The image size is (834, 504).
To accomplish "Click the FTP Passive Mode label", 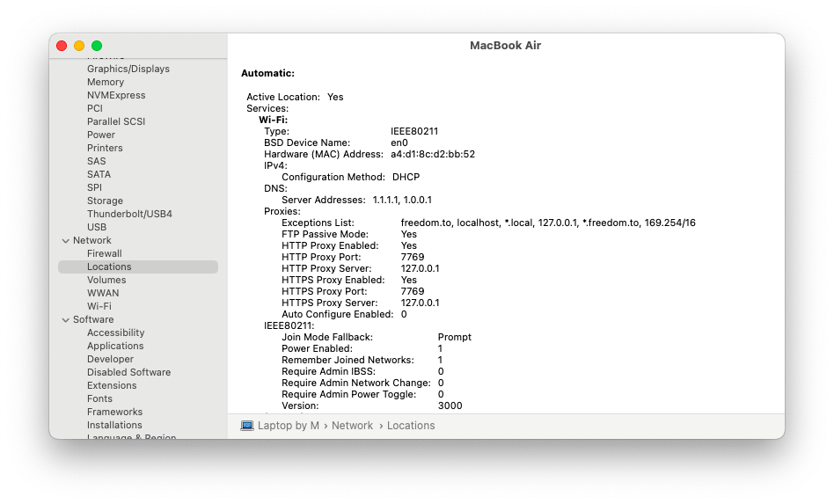I will pos(325,235).
